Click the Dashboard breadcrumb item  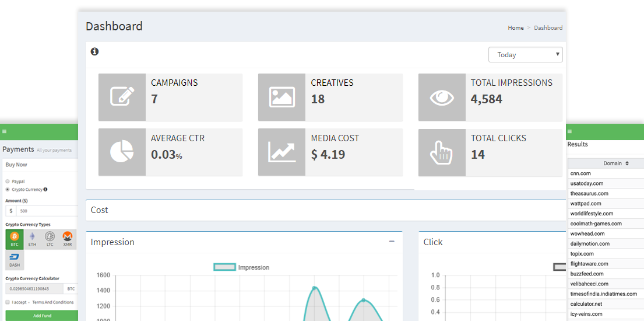coord(548,27)
